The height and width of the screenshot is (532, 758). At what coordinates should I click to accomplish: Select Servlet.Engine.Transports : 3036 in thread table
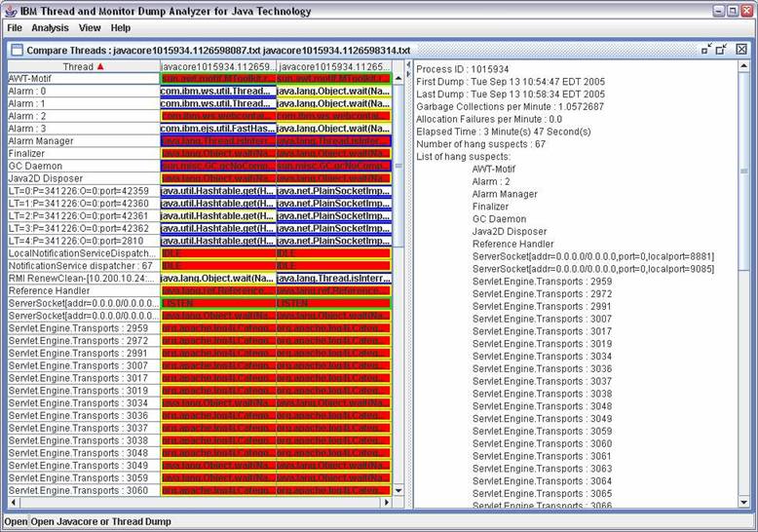tap(200, 416)
